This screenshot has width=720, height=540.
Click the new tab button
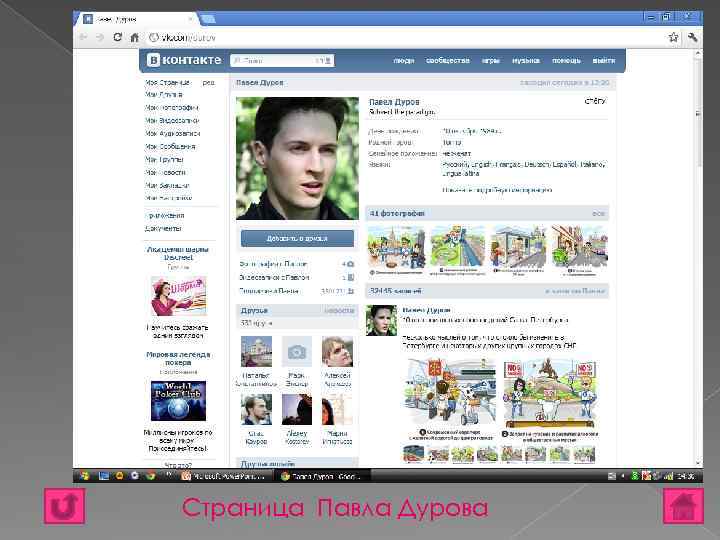point(208,19)
